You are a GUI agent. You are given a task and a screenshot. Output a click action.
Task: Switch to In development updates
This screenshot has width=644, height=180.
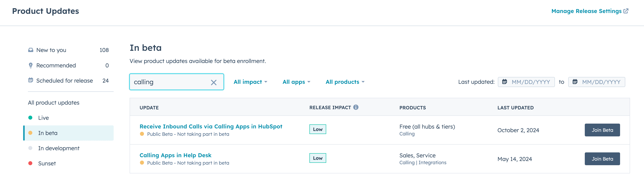(59, 148)
